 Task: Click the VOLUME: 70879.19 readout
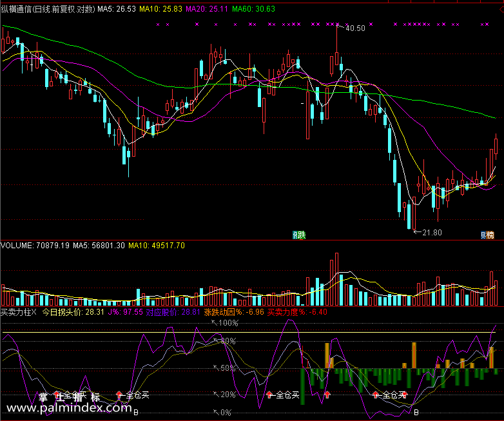point(35,246)
